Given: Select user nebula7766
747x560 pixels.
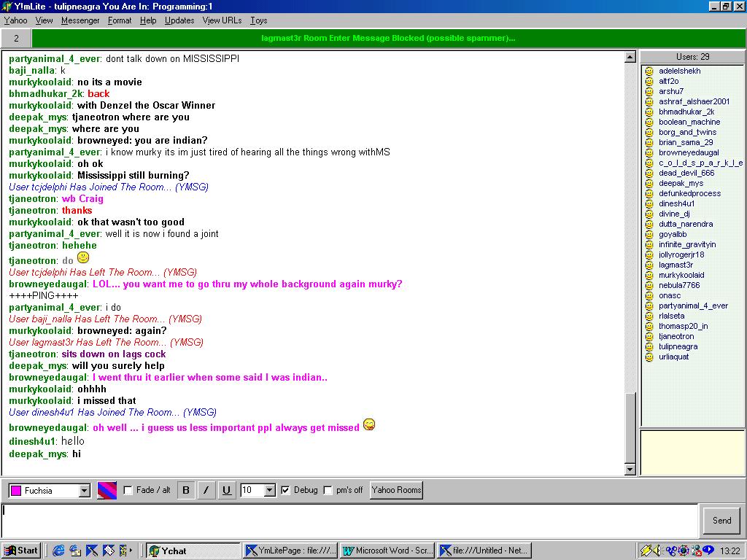Looking at the screenshot, I should click(679, 286).
